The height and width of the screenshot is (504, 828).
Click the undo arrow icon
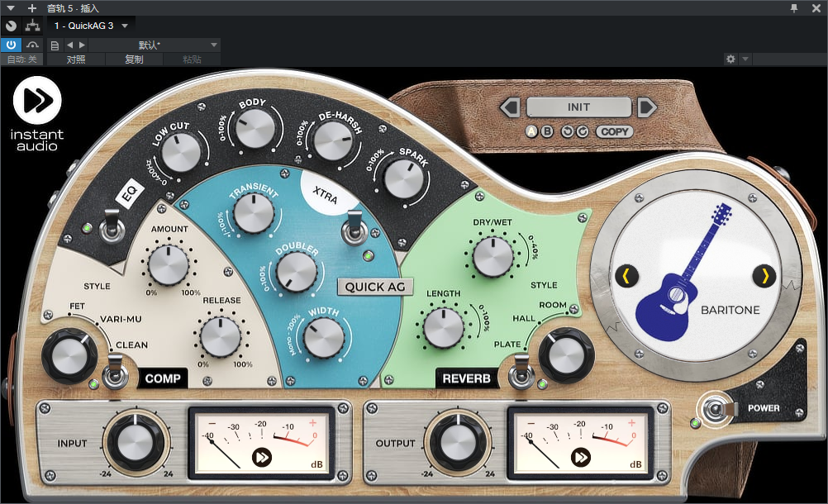coord(567,131)
